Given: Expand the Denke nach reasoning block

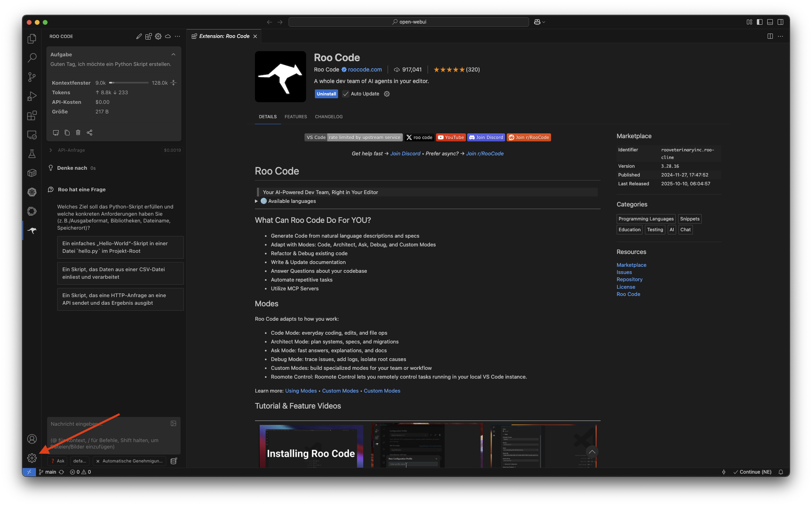Looking at the screenshot, I should click(x=72, y=168).
